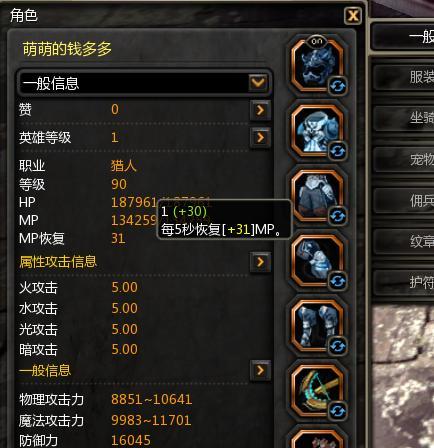Select the lower body armor slot icon

coord(317,196)
